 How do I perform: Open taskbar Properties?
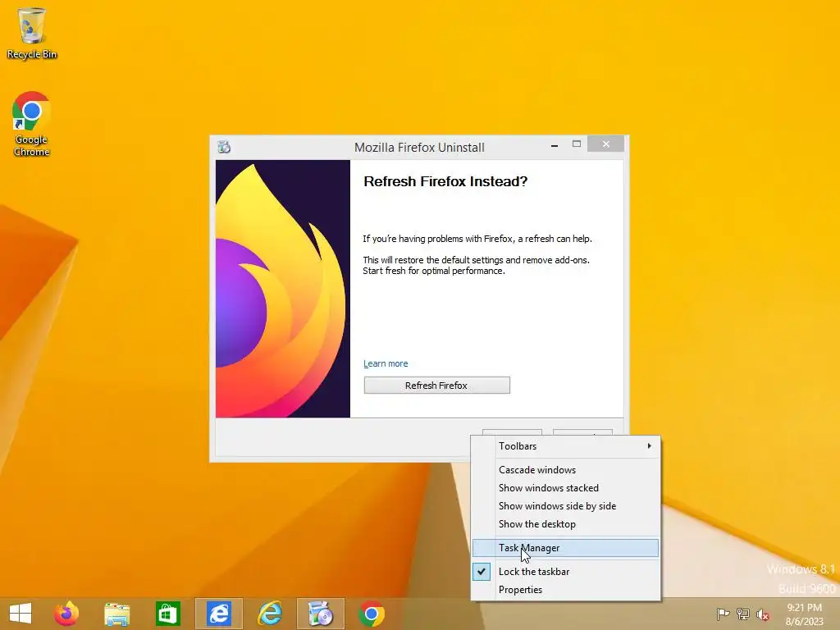pos(566,589)
